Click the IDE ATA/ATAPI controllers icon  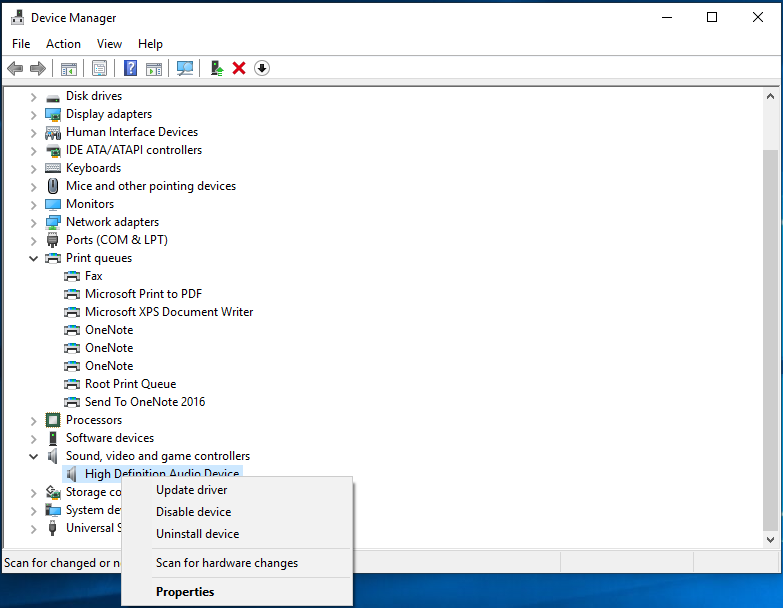[x=53, y=150]
